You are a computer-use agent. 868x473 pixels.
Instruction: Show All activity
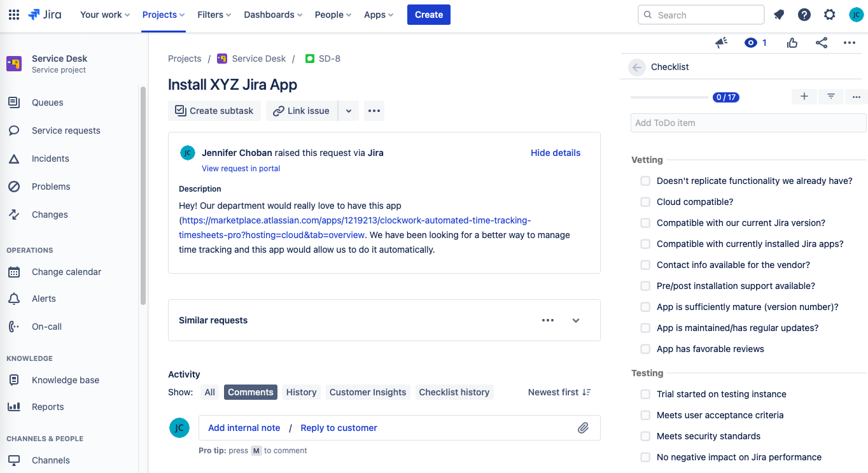point(210,392)
